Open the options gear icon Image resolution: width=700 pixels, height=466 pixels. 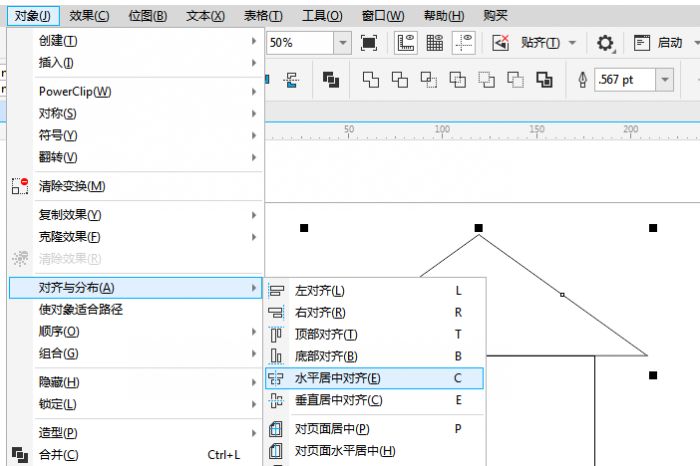[x=605, y=43]
